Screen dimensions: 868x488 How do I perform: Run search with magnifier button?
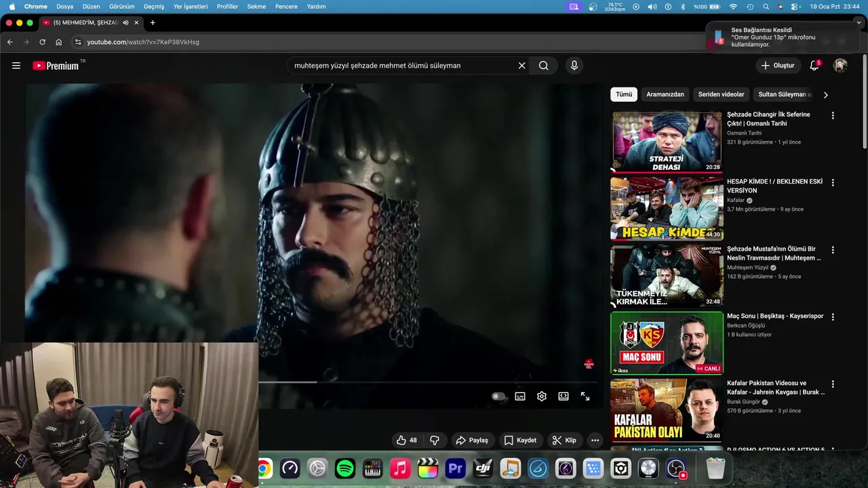tap(543, 66)
